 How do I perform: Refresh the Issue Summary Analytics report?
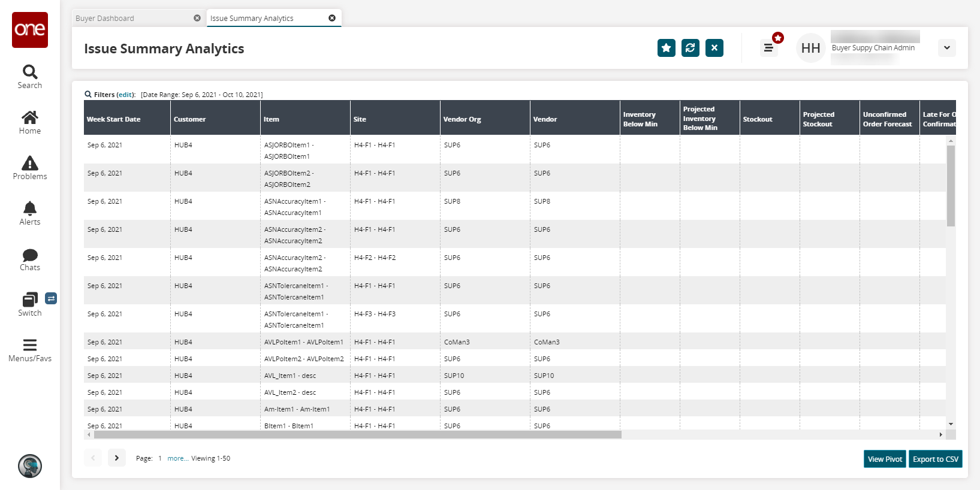[690, 48]
